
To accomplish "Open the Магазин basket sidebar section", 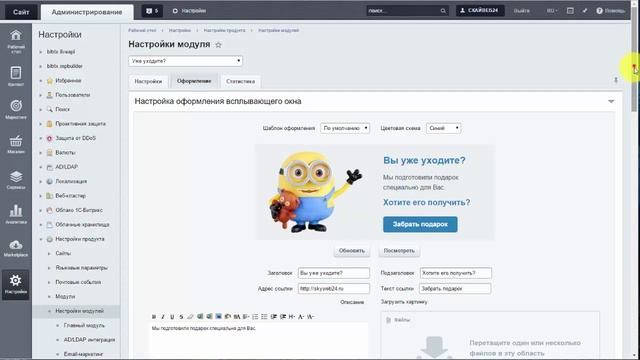I will (x=16, y=144).
